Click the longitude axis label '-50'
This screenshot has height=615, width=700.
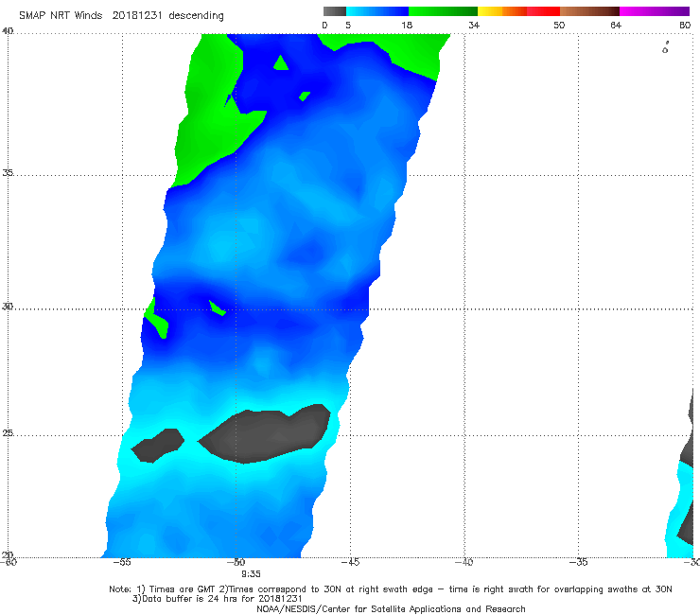pyautogui.click(x=236, y=562)
